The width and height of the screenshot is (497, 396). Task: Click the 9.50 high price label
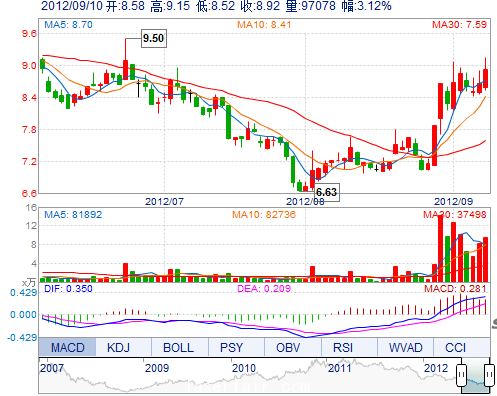(x=154, y=38)
